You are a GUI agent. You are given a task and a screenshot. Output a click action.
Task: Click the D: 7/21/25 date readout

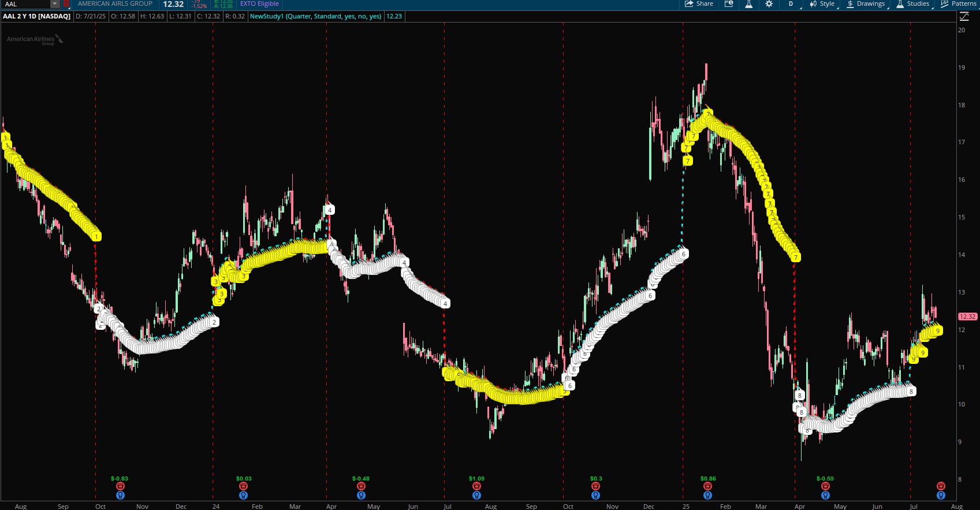pos(91,16)
